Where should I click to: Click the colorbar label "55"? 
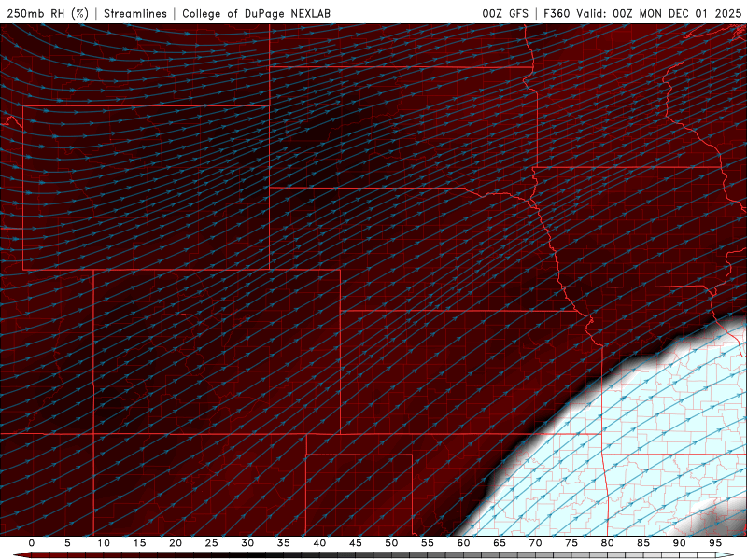[428, 543]
